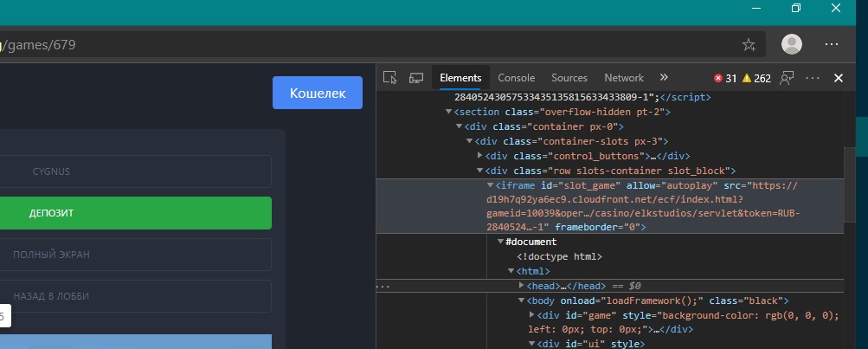Switch to the Console tab

(x=516, y=78)
